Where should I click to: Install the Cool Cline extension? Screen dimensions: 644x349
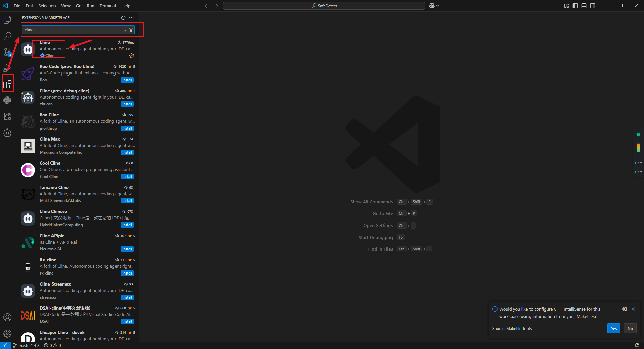(x=127, y=177)
